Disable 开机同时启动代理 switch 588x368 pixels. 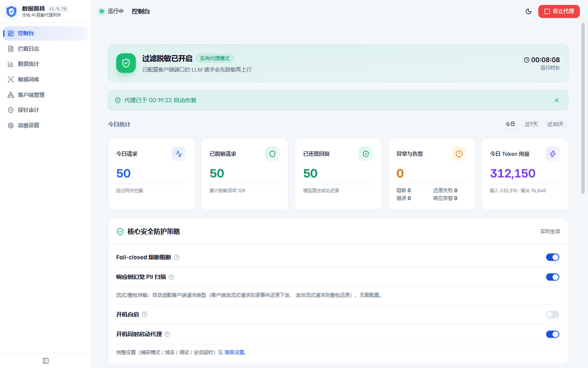click(553, 334)
